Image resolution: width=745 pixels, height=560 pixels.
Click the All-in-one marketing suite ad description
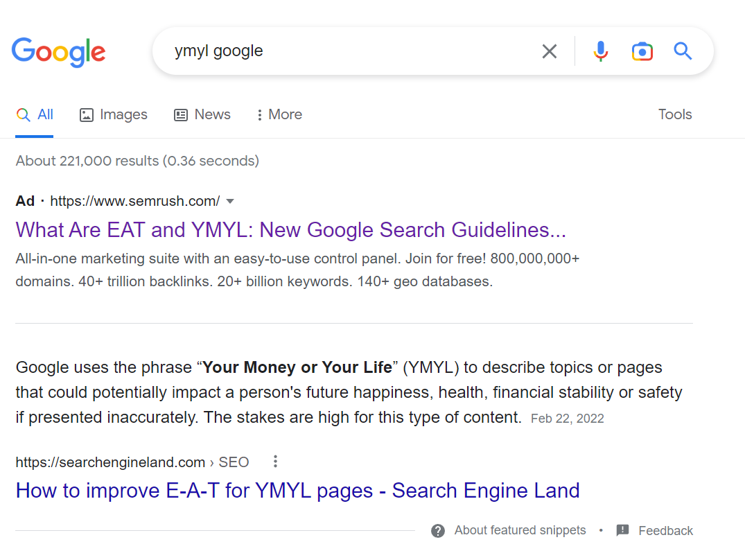pyautogui.click(x=297, y=270)
